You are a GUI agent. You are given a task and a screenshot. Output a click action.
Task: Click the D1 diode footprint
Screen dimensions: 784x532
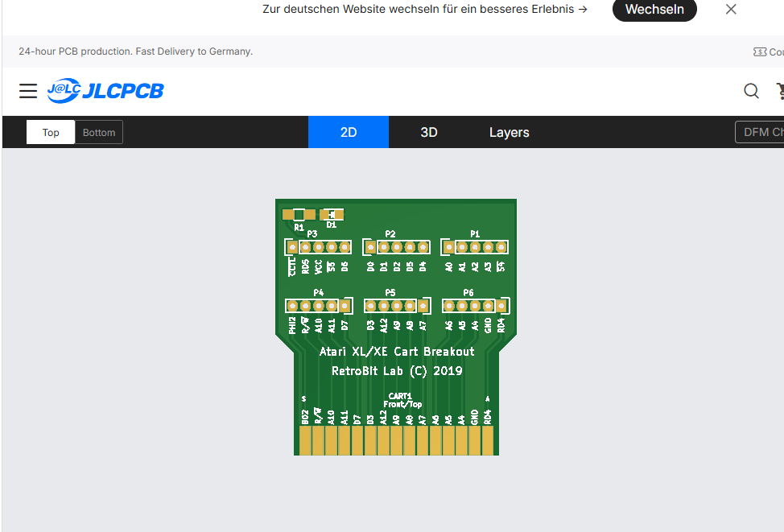(332, 215)
